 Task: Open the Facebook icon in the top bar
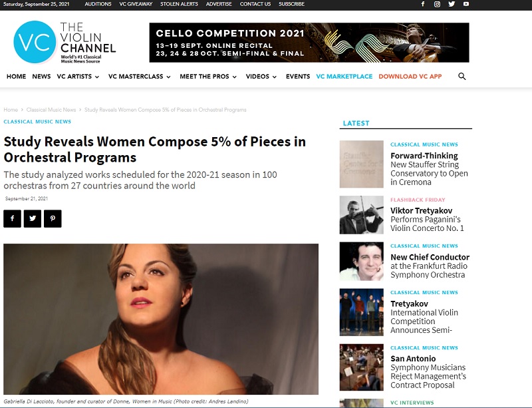point(423,4)
